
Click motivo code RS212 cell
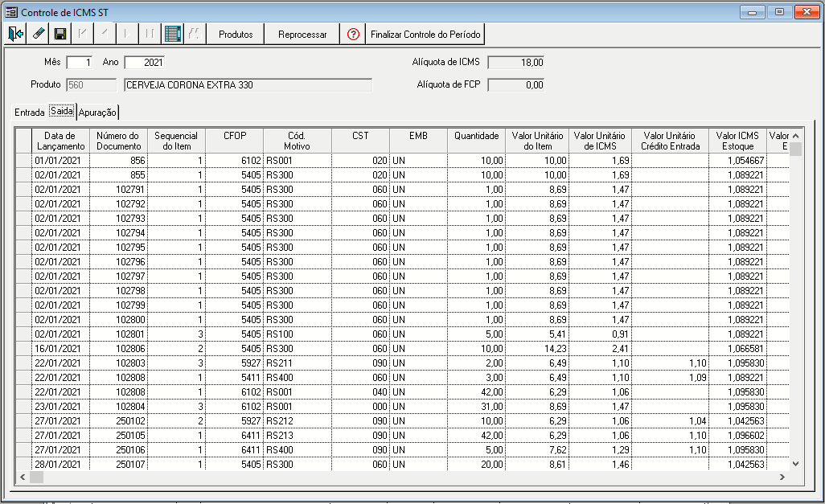(298, 421)
